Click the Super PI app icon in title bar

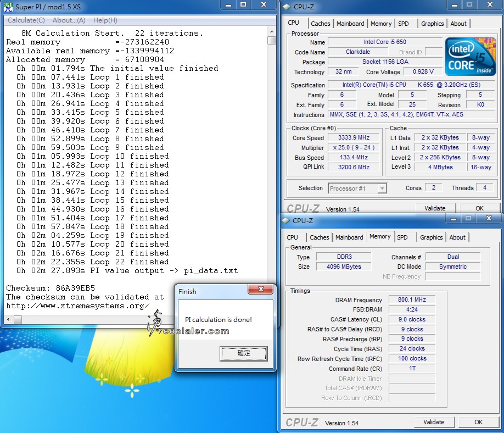8,7
